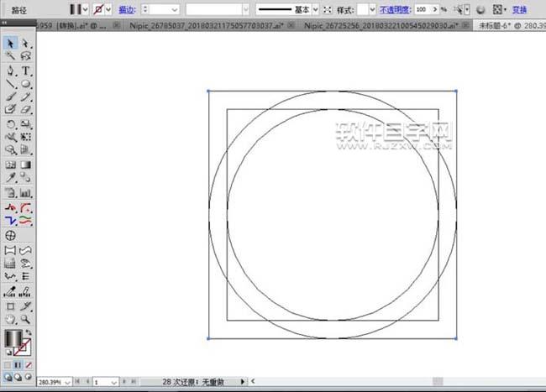The height and width of the screenshot is (392, 546).
Task: Choose the Ellipse tool
Action: coord(25,84)
